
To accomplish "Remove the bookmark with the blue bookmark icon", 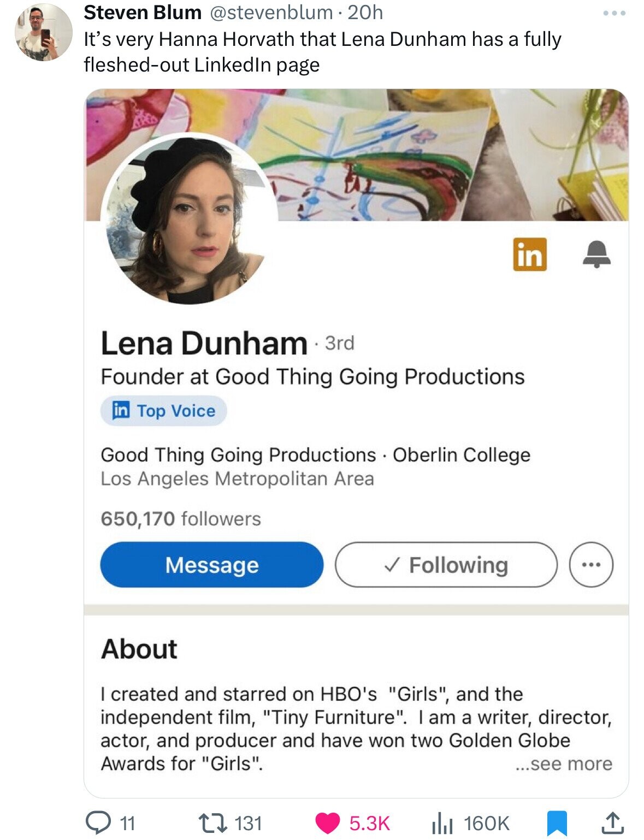I will pyautogui.click(x=557, y=824).
